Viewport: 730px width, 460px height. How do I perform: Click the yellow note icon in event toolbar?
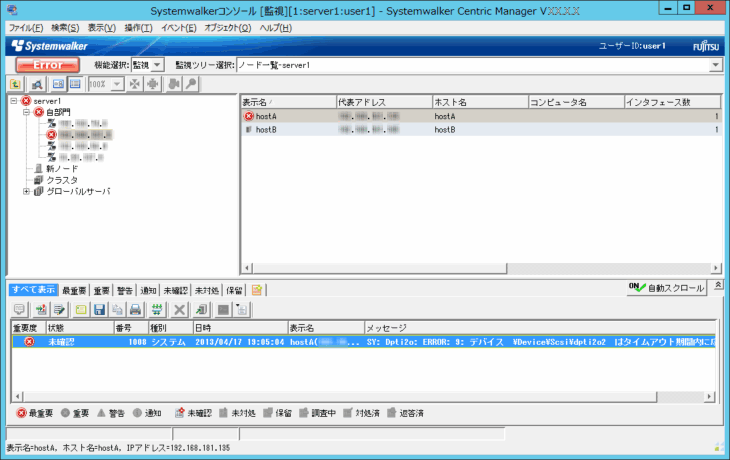coord(81,310)
